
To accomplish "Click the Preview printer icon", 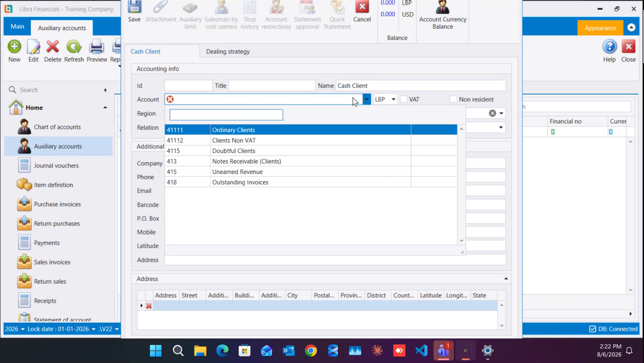I will point(96,47).
